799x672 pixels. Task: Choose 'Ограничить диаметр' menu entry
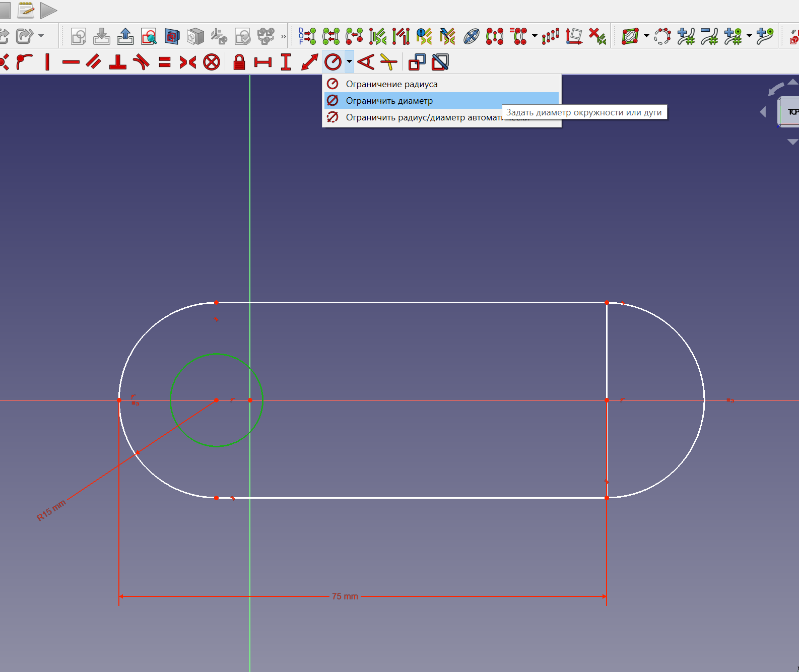coord(441,101)
